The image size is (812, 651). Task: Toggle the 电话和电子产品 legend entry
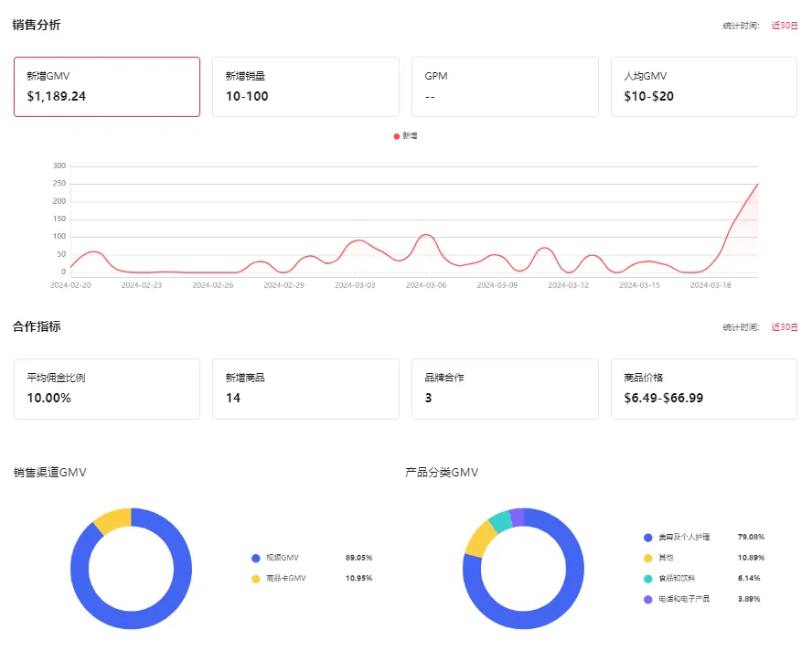(677, 599)
